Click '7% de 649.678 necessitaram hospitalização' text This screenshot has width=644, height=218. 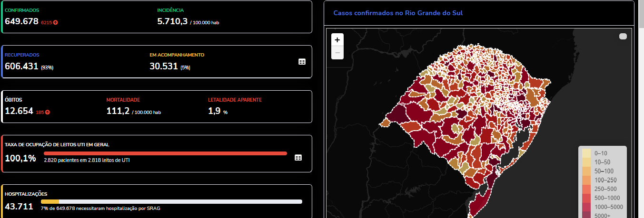pyautogui.click(x=100, y=209)
